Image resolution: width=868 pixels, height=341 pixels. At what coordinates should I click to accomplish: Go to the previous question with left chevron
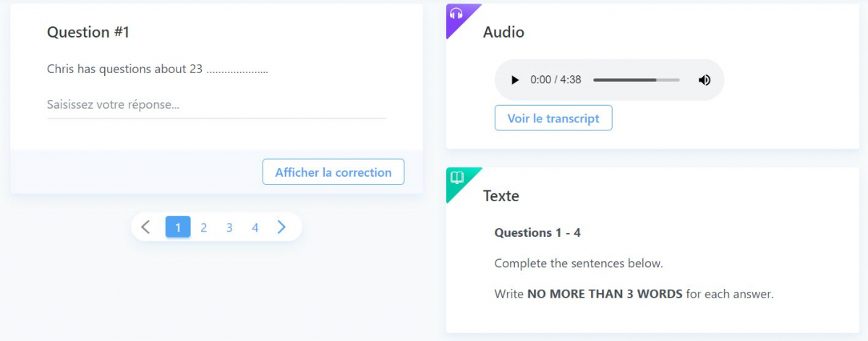coord(145,227)
